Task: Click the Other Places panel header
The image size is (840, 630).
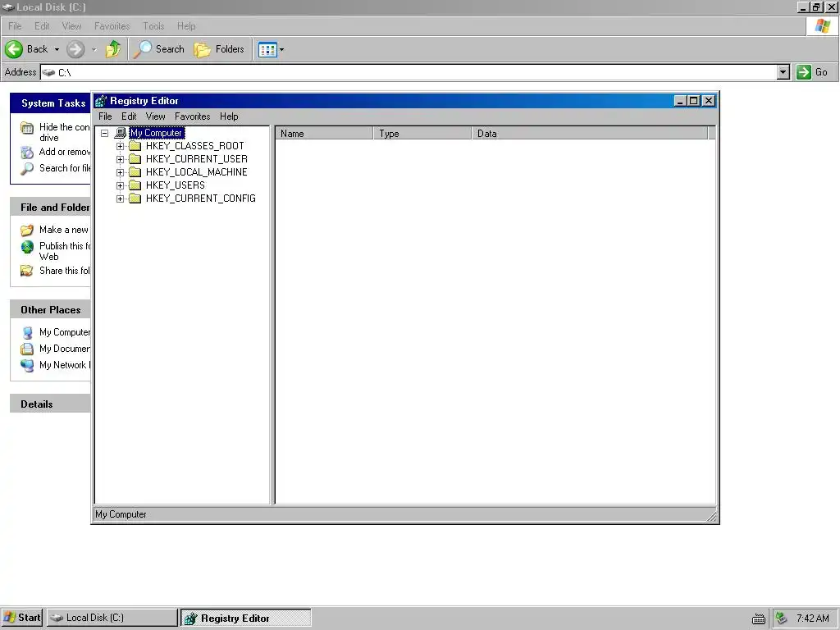Action: (x=50, y=309)
